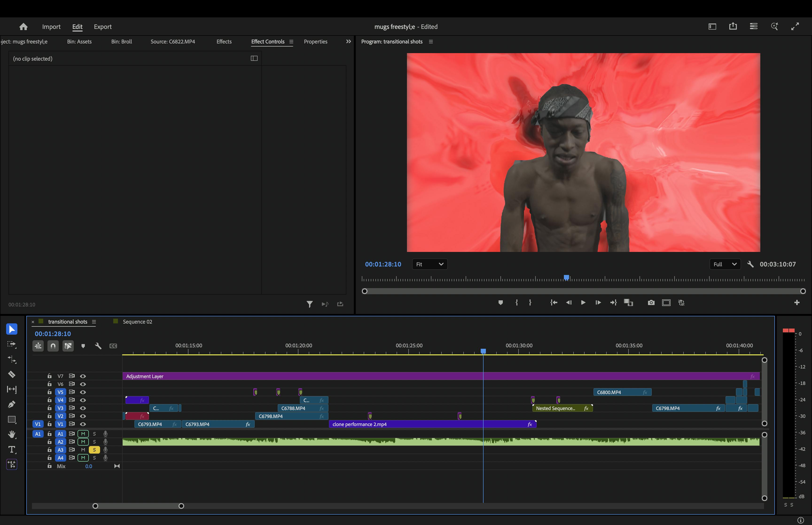The image size is (812, 525).
Task: Expand hidden panel tabs chevron
Action: pyautogui.click(x=348, y=42)
